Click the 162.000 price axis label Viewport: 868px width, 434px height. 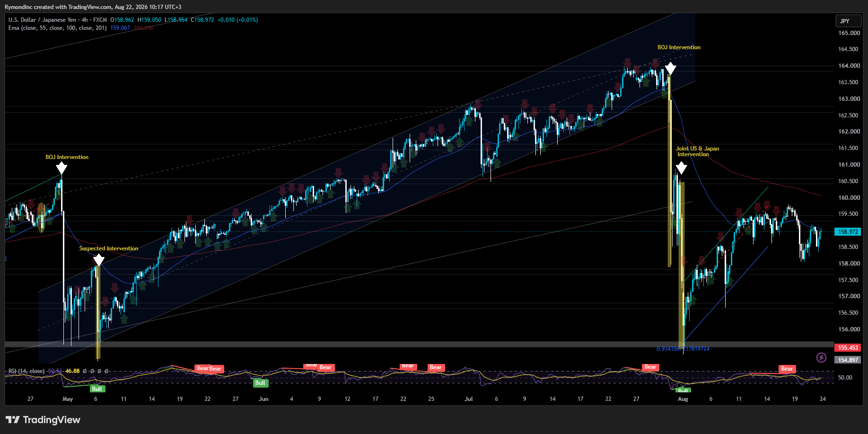pyautogui.click(x=849, y=132)
